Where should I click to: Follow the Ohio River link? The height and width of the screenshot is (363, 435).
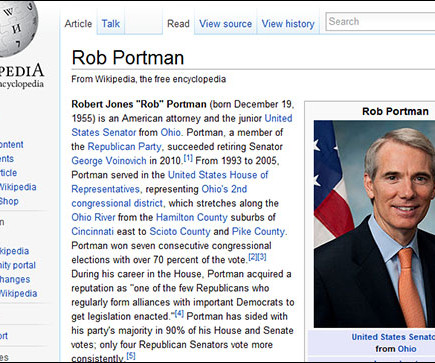click(93, 217)
